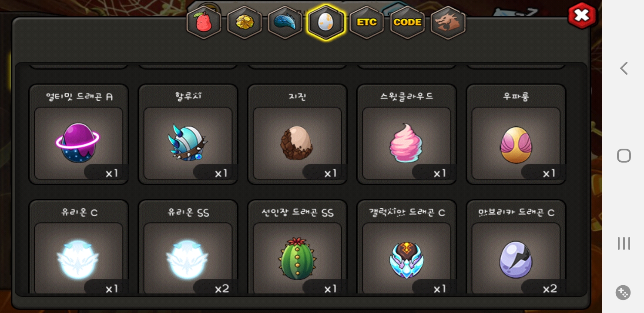Choose the cracked brown earthquake egg
This screenshot has width=644, height=313.
(297, 134)
